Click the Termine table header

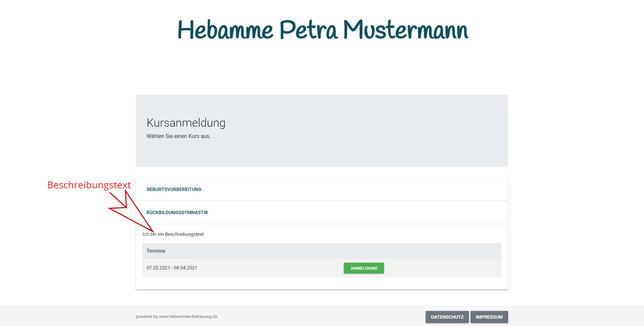point(156,251)
